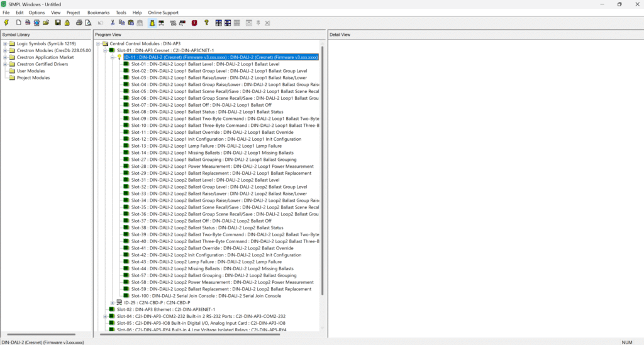Select Slot-01 Loop1 Ballast Level row
The width and height of the screenshot is (644, 345).
coord(205,64)
